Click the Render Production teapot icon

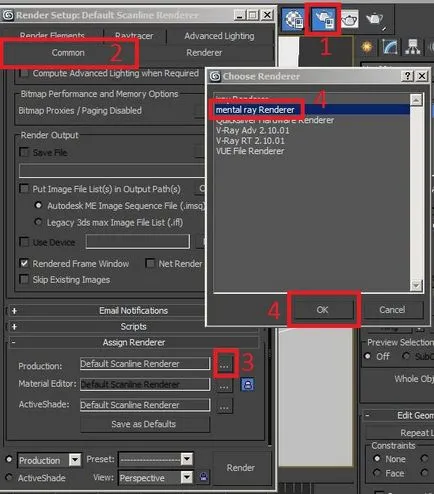375,20
